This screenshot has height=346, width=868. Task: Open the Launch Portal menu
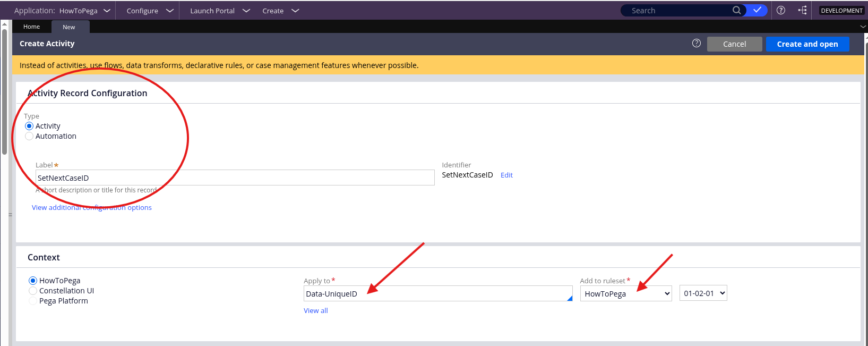pos(219,11)
